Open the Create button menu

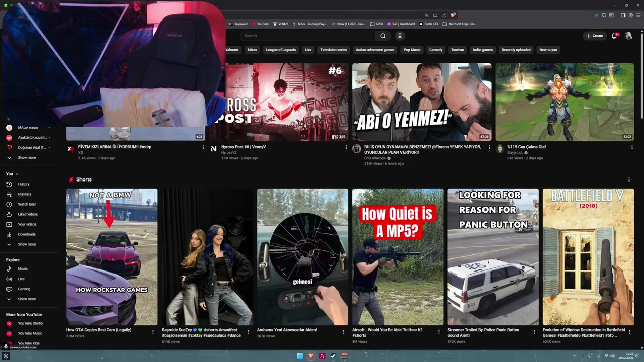click(x=594, y=36)
